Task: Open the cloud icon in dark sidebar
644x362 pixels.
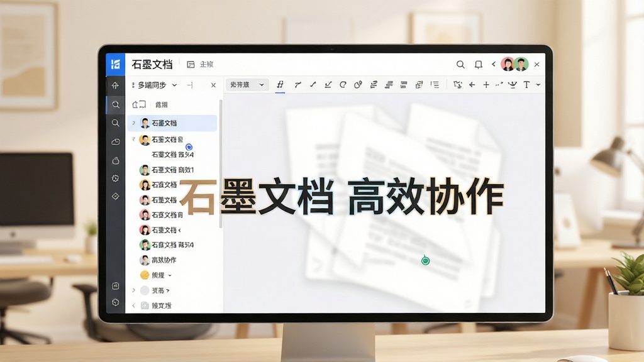Action: point(116,141)
